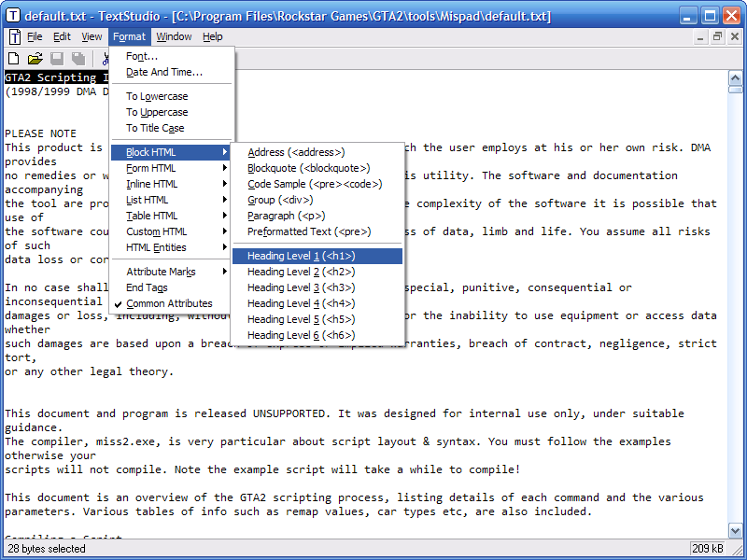Click the Open folder toolbar icon

35,59
